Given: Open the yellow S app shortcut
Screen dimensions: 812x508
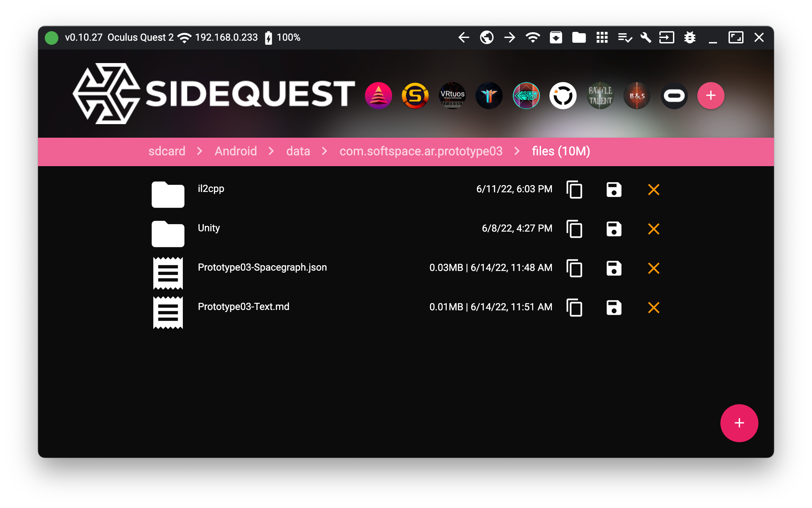Looking at the screenshot, I should tap(415, 96).
